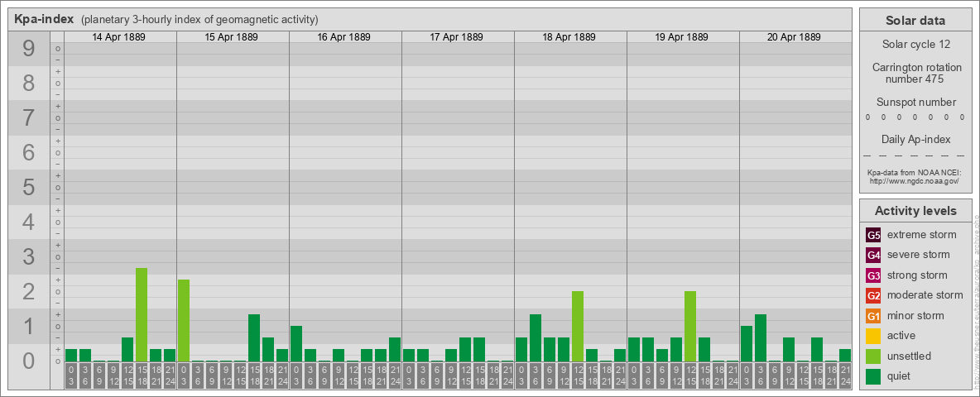Select the G1 minor storm orange swatch
Image resolution: width=980 pixels, height=397 pixels.
point(873,316)
